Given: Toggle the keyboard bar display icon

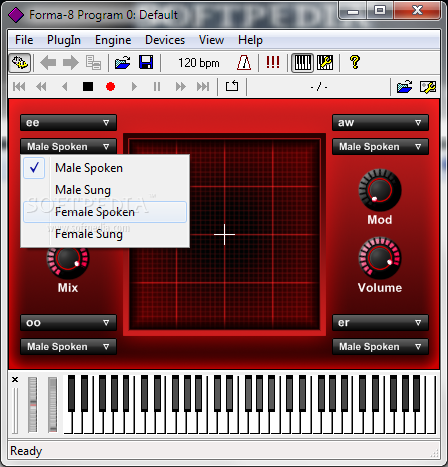Looking at the screenshot, I should click(x=303, y=63).
